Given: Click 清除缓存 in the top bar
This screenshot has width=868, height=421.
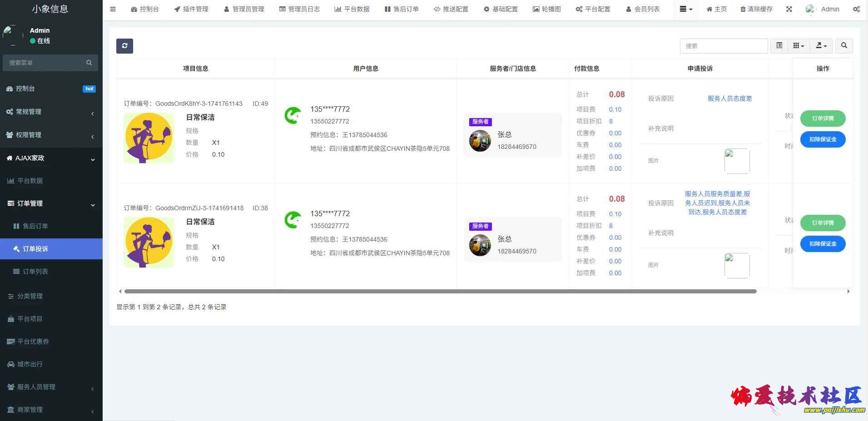Looking at the screenshot, I should [756, 9].
